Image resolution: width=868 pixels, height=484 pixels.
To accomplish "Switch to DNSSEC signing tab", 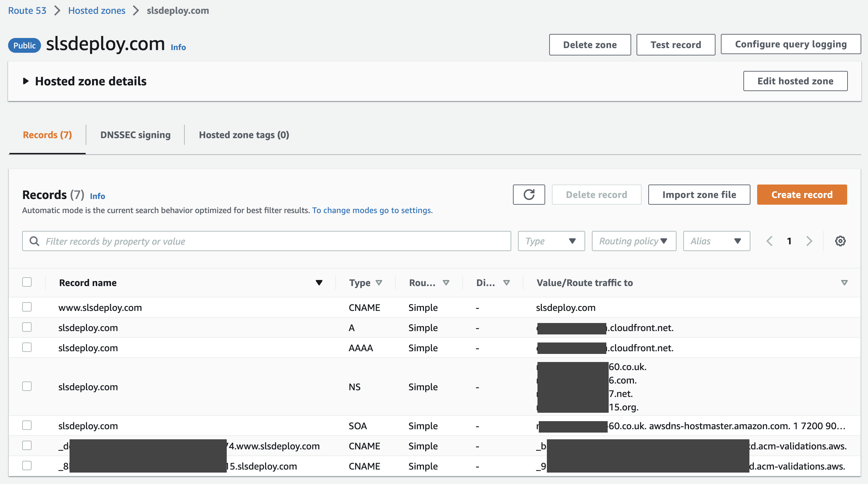I will tap(135, 135).
